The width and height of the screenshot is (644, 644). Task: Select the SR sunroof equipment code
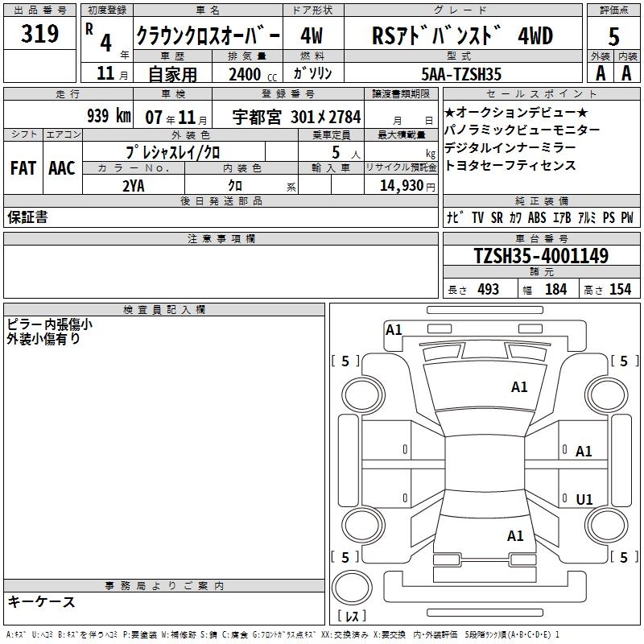(497, 217)
